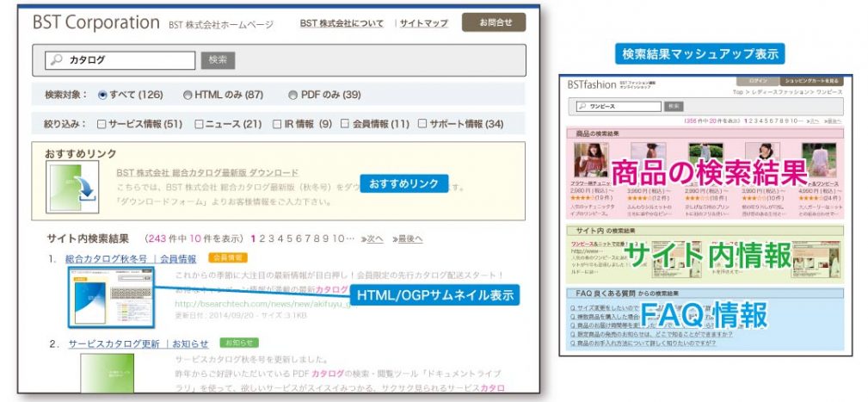Open the サイトマップ link
868x402 pixels.
pyautogui.click(x=423, y=23)
